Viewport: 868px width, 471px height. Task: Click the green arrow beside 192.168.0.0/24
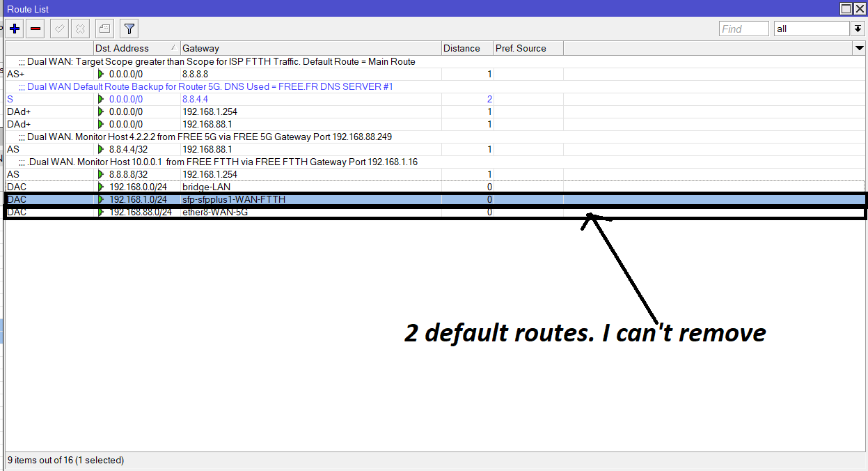[x=101, y=187]
